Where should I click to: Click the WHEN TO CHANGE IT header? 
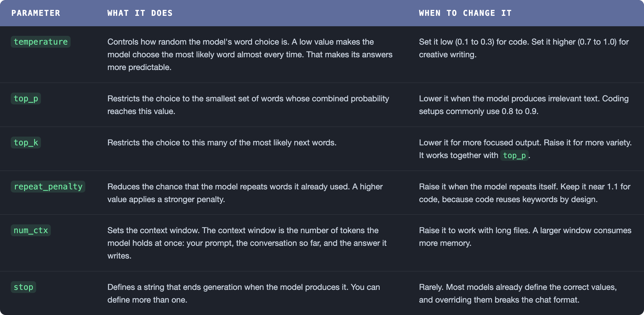(465, 13)
